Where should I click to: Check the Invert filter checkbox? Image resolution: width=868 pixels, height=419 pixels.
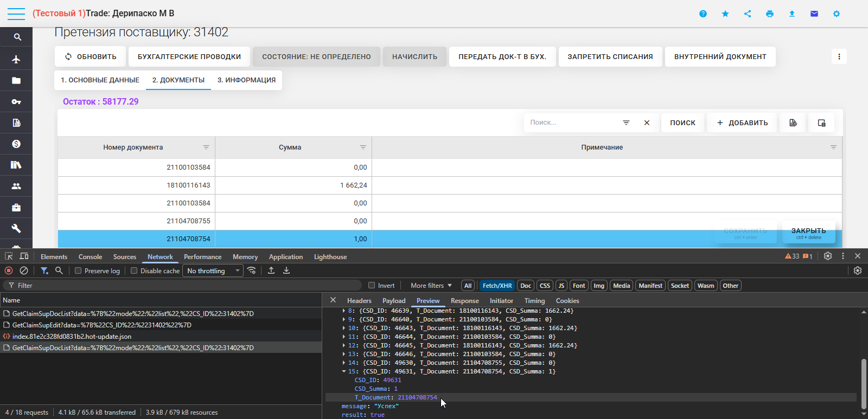point(372,286)
